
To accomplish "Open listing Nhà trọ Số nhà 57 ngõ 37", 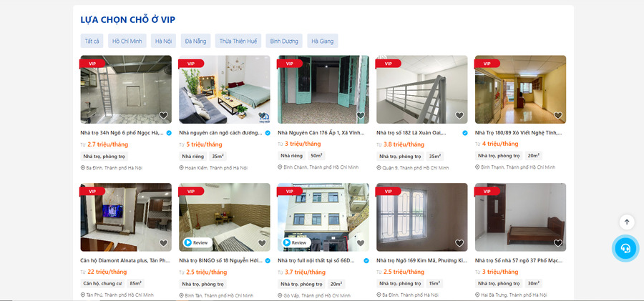I will pyautogui.click(x=519, y=260).
